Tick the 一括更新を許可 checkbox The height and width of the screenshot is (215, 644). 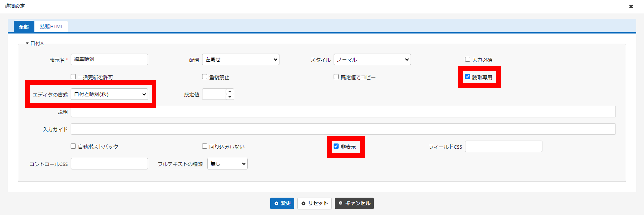click(73, 77)
